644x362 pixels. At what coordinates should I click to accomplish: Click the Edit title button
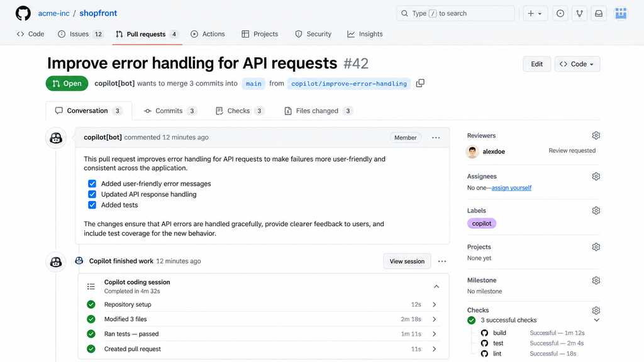coord(537,64)
